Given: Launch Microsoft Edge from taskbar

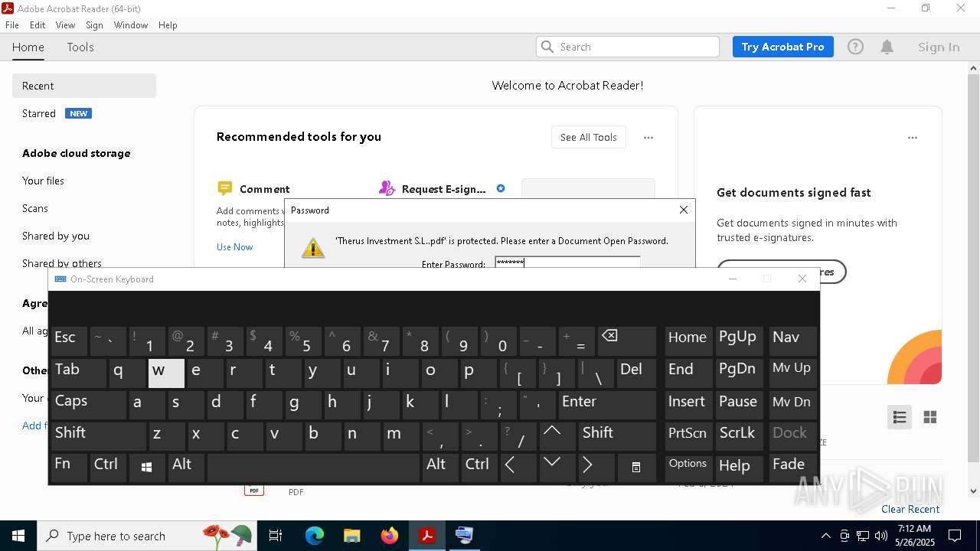Looking at the screenshot, I should point(315,536).
